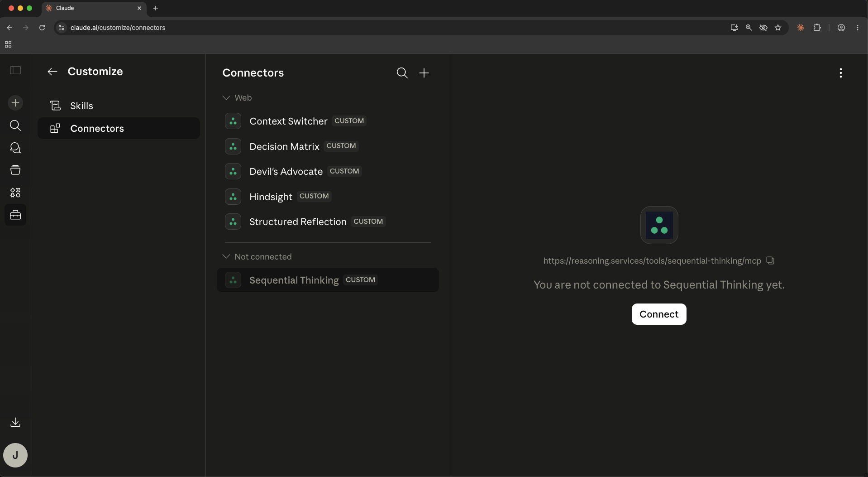The width and height of the screenshot is (868, 477).
Task: Open the Claude browser extension icon
Action: (801, 28)
